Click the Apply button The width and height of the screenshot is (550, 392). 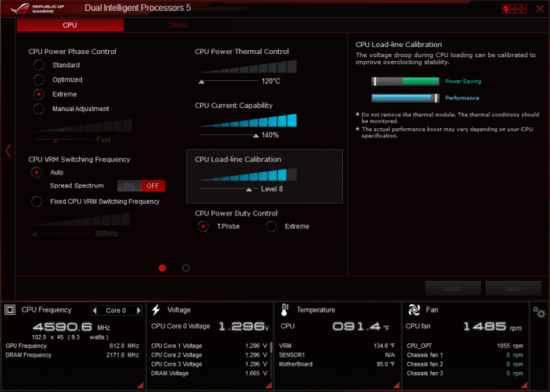[514, 289]
